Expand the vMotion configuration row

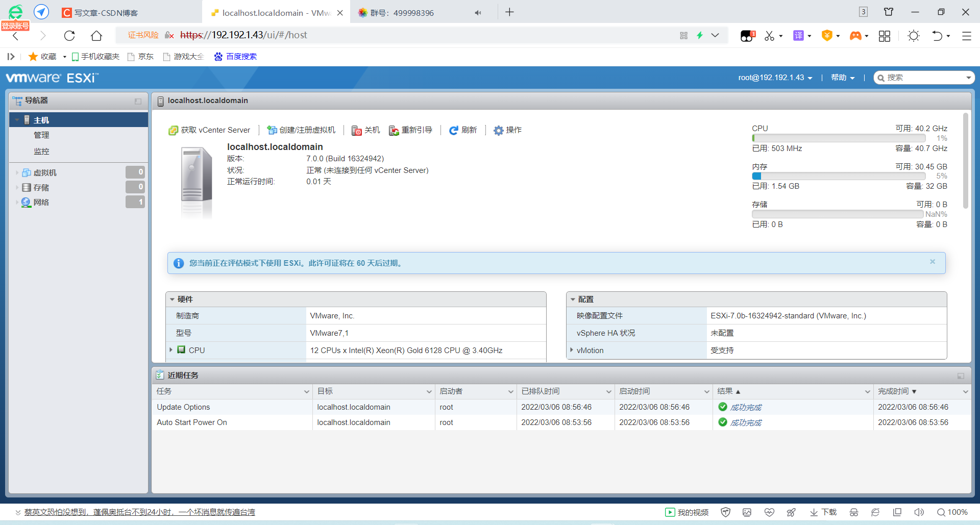tap(572, 350)
